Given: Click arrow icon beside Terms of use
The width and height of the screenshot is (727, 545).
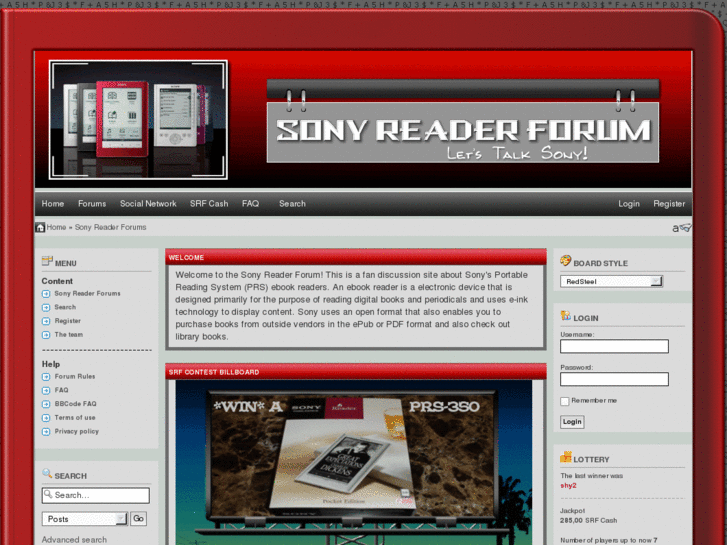Looking at the screenshot, I should [46, 418].
